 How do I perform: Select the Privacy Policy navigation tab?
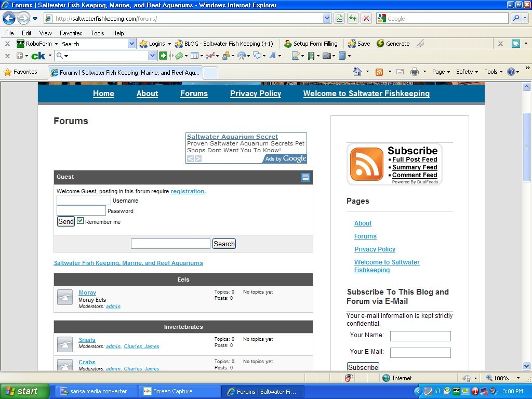coord(256,94)
